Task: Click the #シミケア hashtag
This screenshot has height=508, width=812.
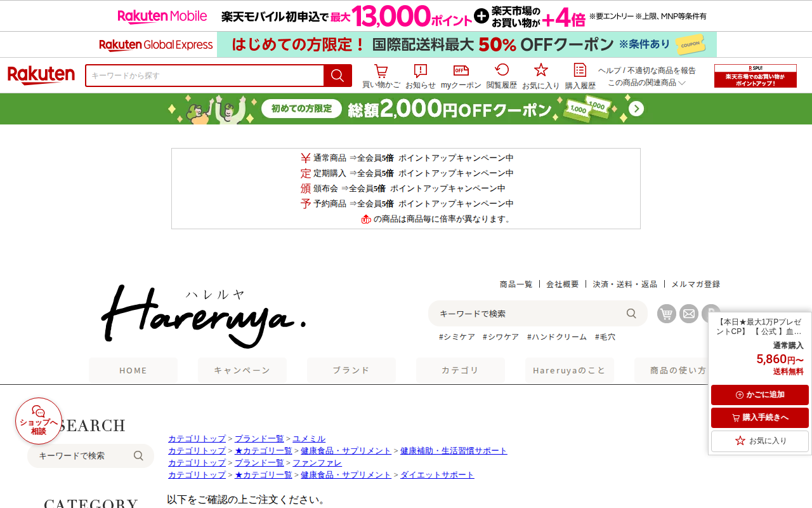Action: [457, 337]
